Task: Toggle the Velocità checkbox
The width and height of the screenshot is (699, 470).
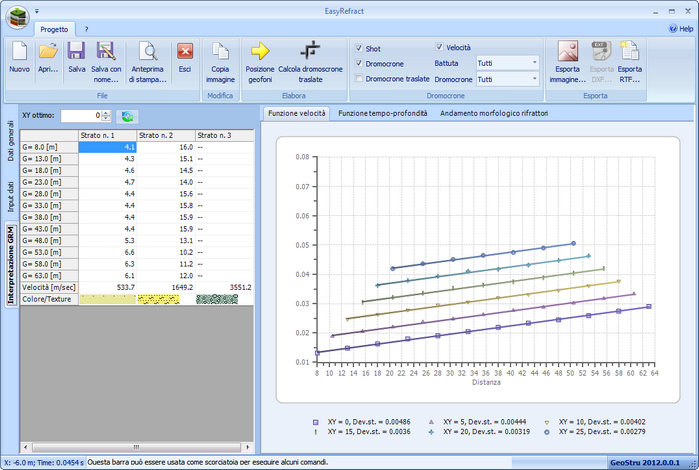Action: point(439,47)
